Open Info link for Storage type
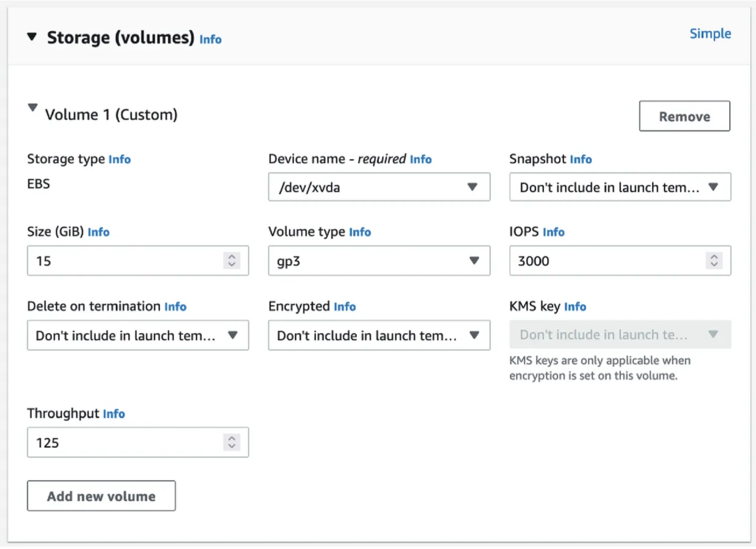 coord(120,160)
